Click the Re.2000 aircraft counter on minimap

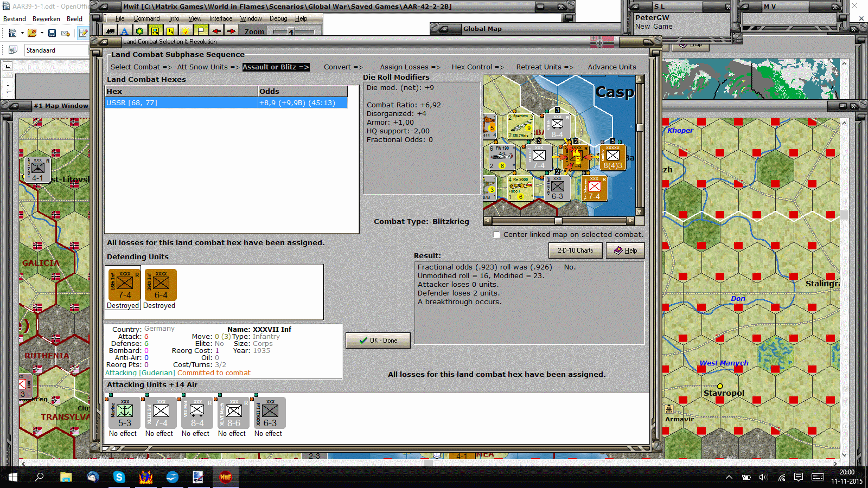[520, 188]
